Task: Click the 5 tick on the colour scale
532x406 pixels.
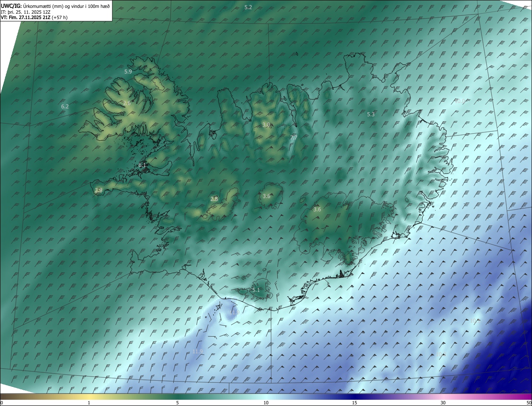Action: pyautogui.click(x=177, y=403)
